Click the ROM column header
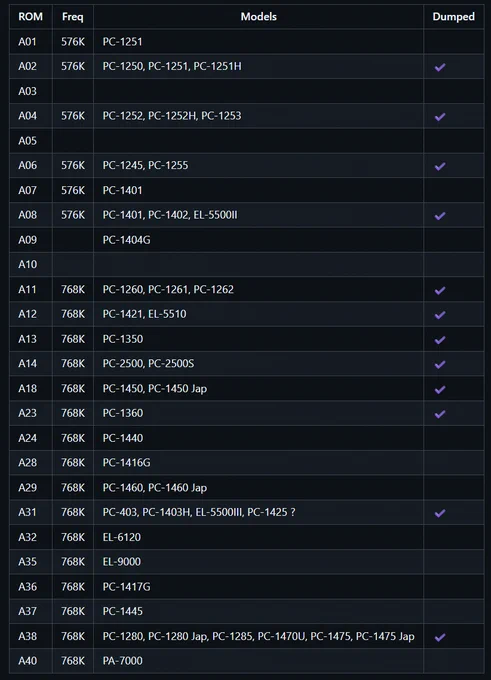Screen dimensions: 491x680 [x=30, y=16]
